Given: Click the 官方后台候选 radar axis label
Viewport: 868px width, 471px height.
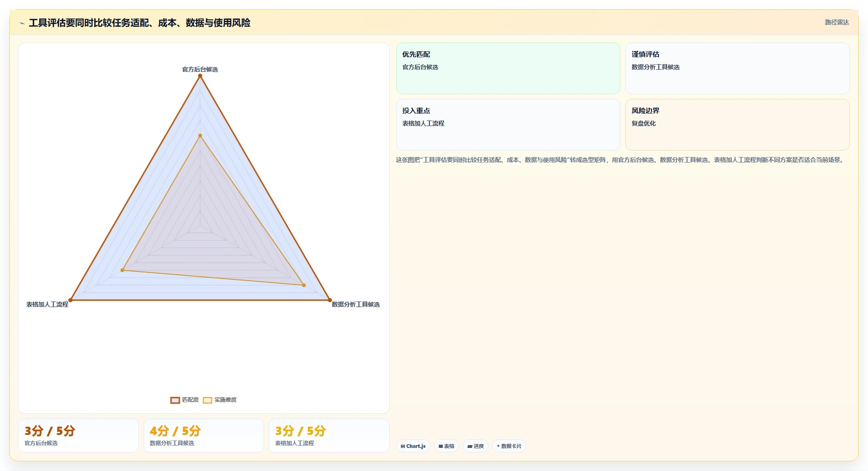Looking at the screenshot, I should pyautogui.click(x=200, y=69).
